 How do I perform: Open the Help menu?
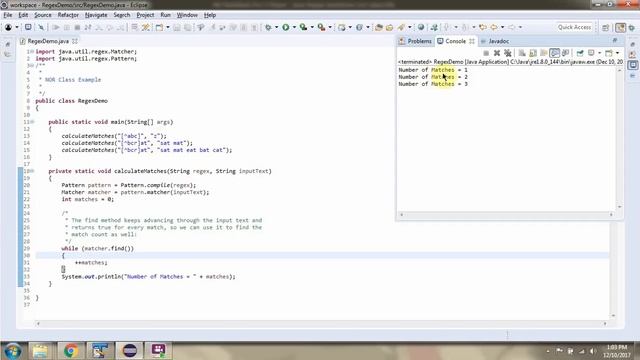210,15
